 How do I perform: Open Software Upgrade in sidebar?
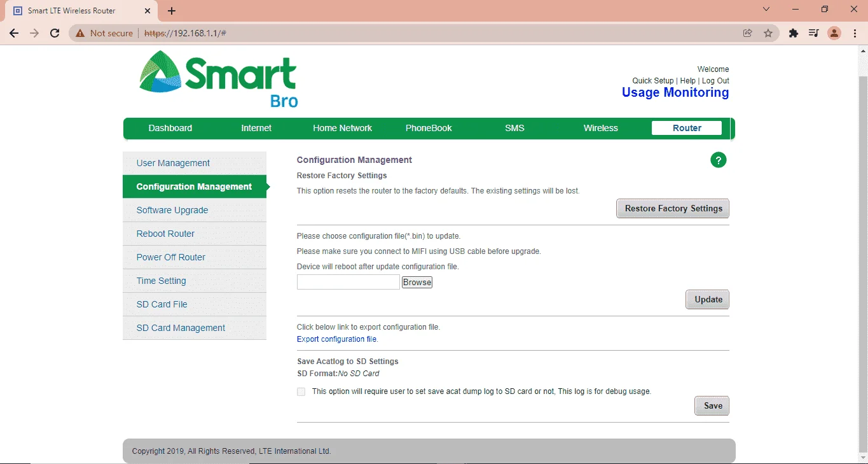[195, 210]
